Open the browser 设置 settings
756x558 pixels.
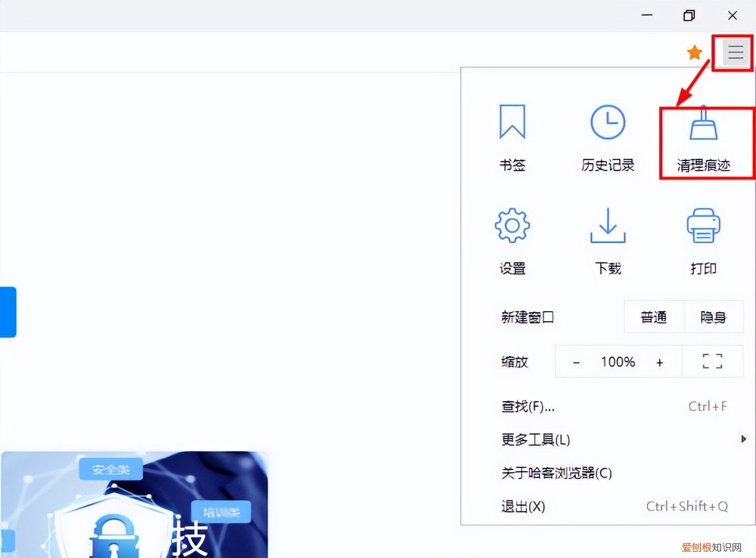511,240
